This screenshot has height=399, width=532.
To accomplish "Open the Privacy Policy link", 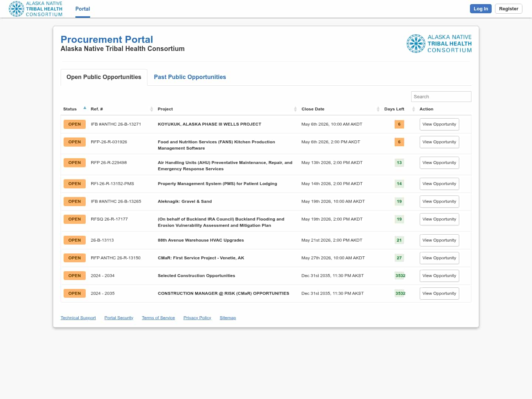I will coord(197,318).
